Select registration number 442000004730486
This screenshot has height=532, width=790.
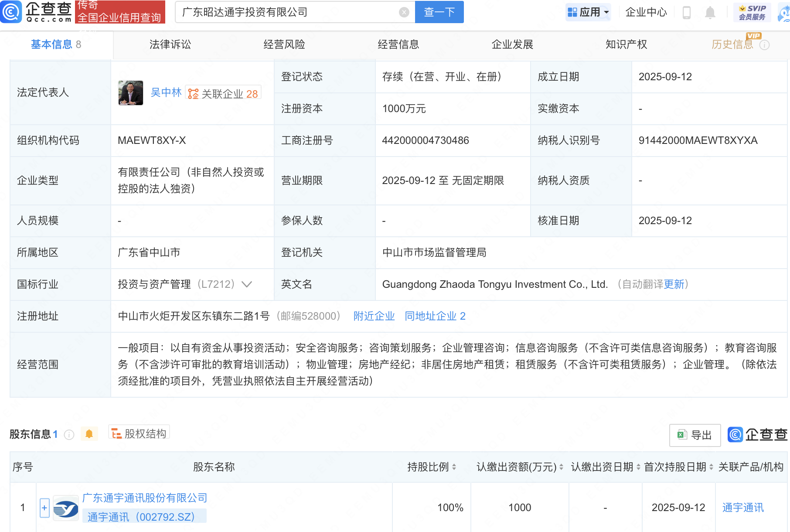(426, 140)
